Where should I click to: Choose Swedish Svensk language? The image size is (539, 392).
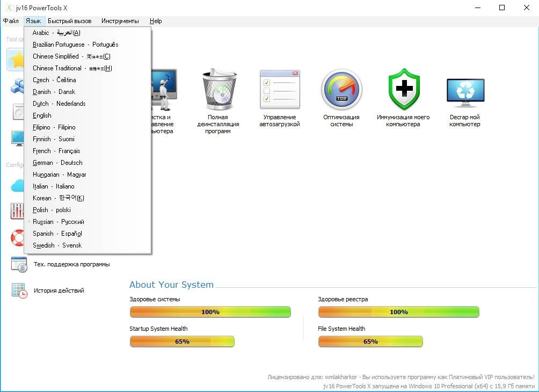click(88, 245)
